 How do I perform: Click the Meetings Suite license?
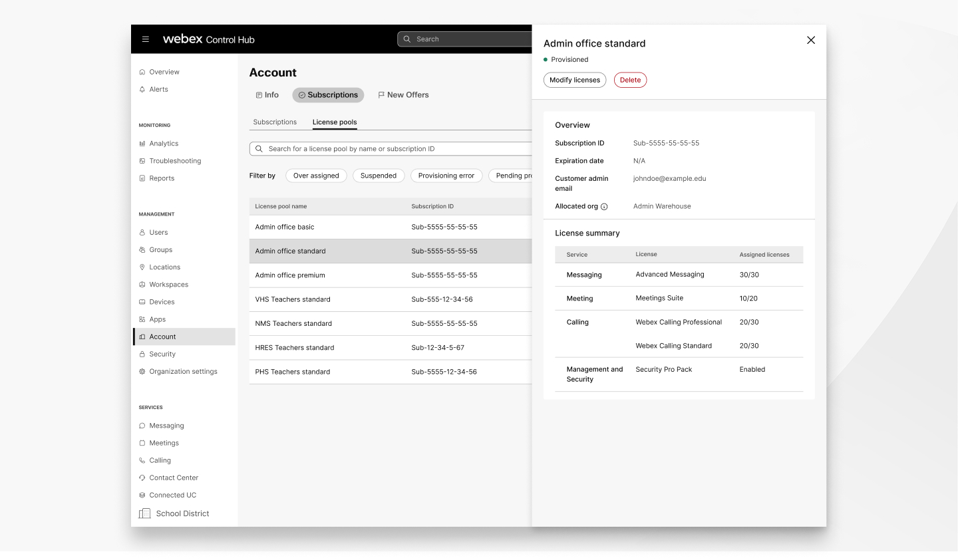tap(659, 298)
